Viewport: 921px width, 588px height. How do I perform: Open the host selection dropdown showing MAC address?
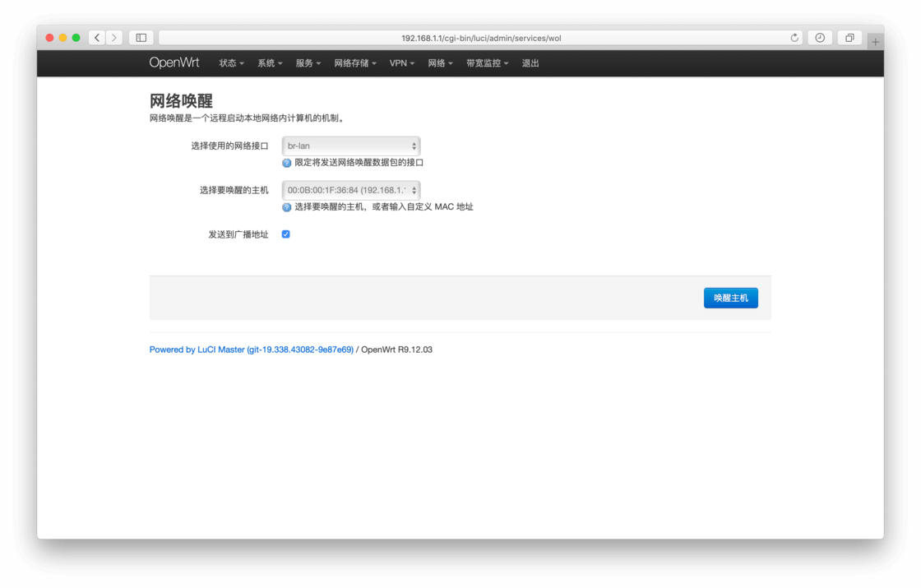351,190
